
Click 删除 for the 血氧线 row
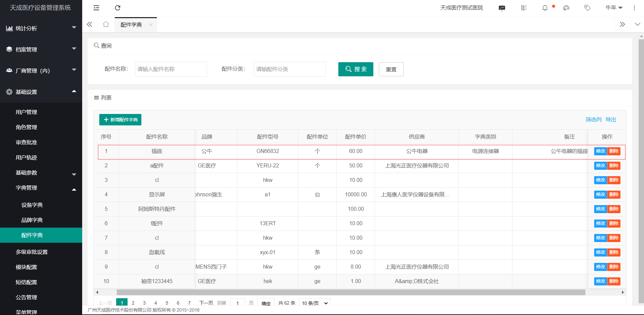(614, 252)
